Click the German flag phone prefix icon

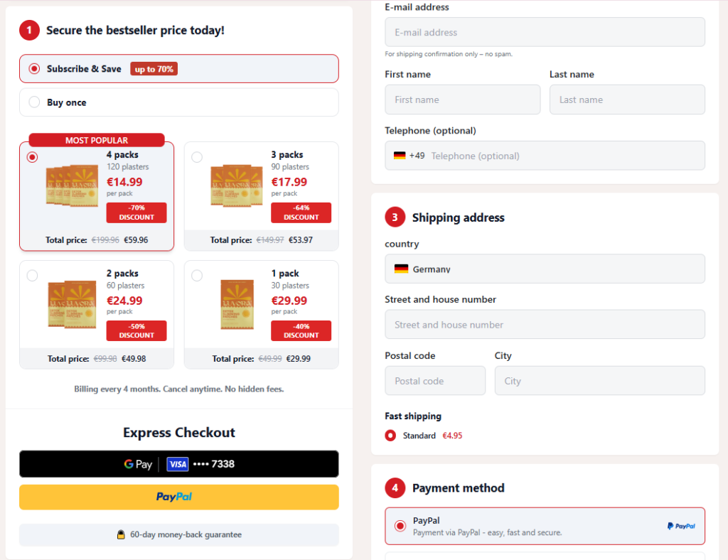400,156
